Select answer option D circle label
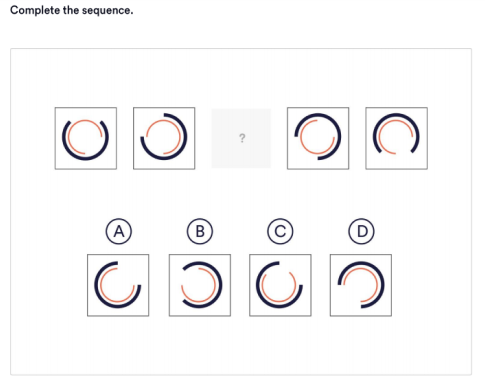 361,231
